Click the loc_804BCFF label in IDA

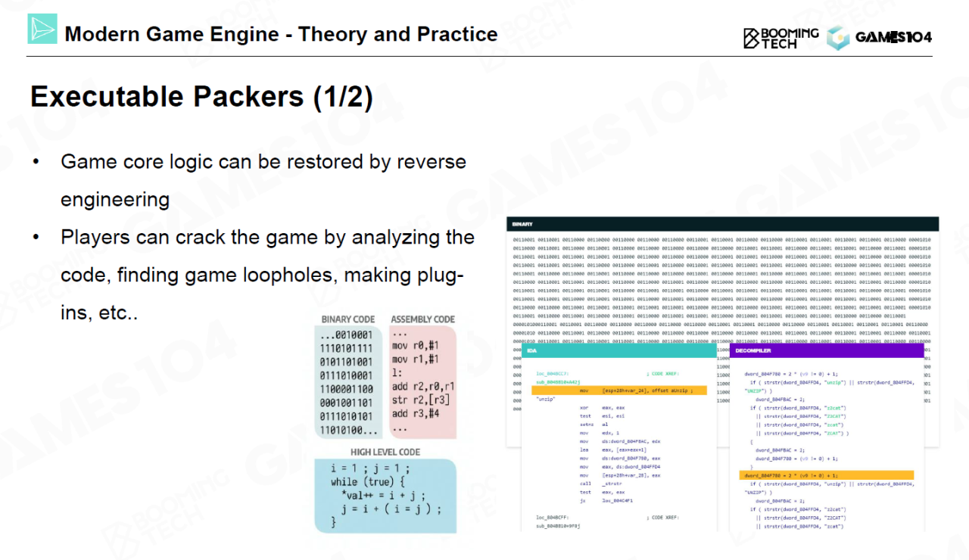click(556, 518)
